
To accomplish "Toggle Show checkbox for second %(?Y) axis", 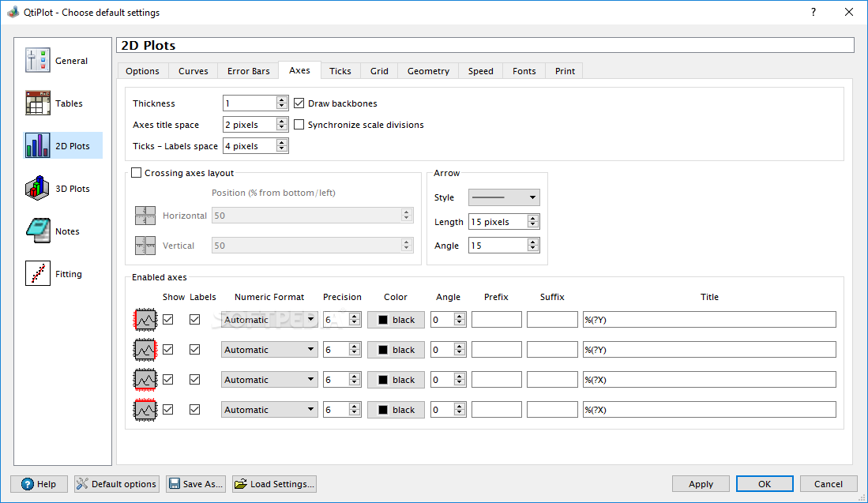I will [x=167, y=349].
